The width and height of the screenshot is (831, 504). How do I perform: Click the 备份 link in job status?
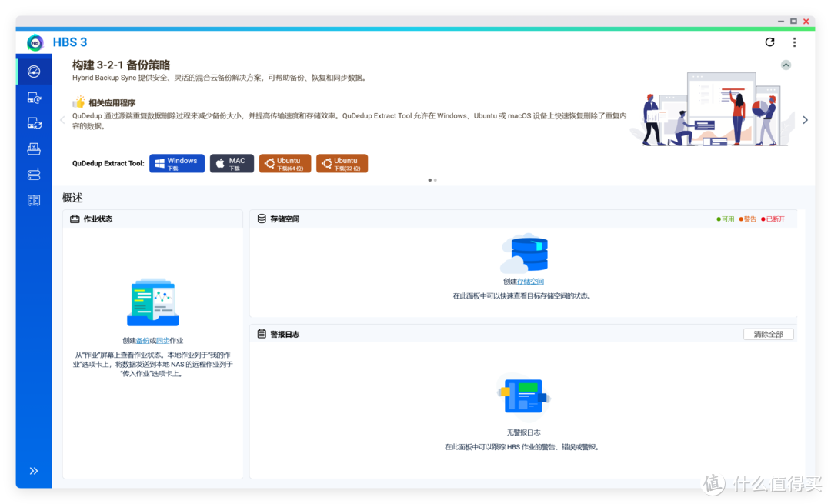pyautogui.click(x=142, y=341)
